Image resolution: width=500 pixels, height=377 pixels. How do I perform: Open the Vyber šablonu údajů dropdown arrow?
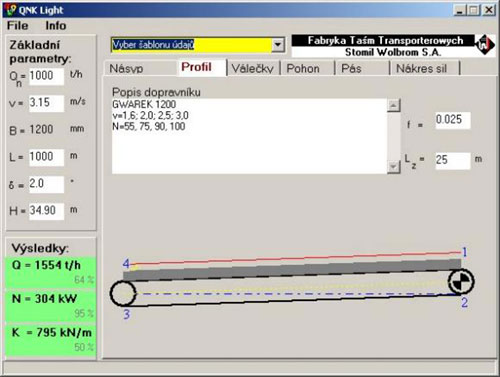coord(278,45)
